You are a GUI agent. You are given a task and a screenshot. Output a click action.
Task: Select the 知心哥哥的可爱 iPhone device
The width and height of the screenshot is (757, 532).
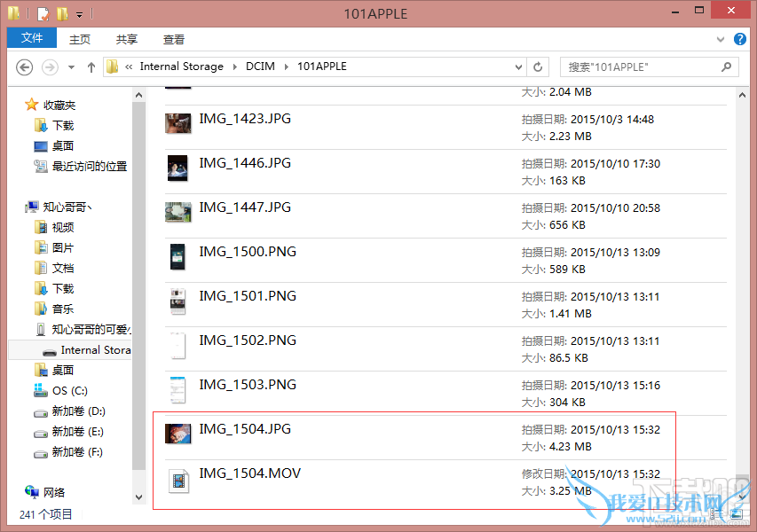pos(83,330)
